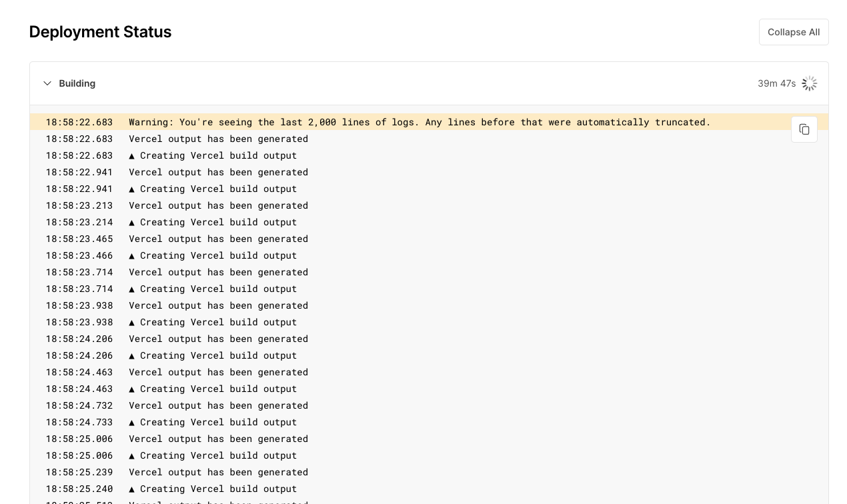Click the loading spinner next to 39m 47s
The height and width of the screenshot is (504, 847).
coord(809,83)
